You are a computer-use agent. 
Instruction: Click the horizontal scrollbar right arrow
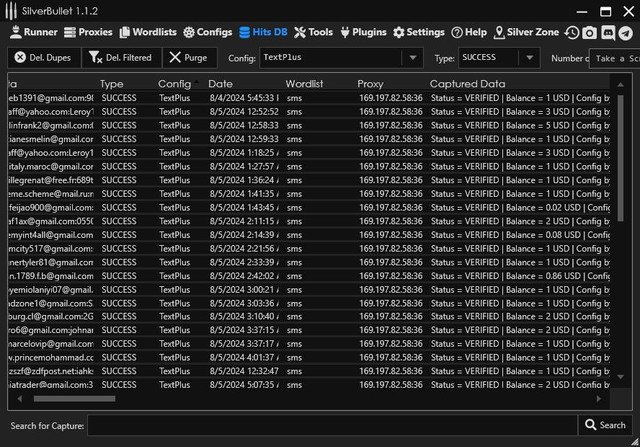599,399
